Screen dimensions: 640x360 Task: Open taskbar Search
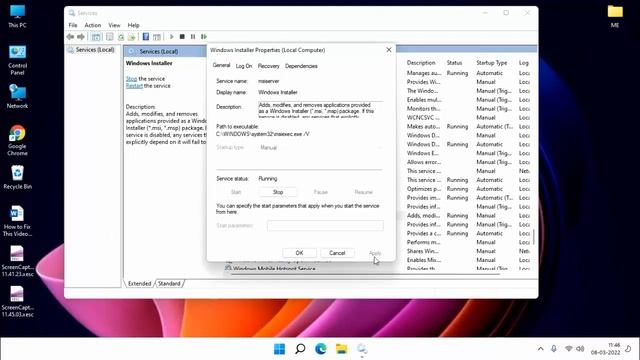300,349
